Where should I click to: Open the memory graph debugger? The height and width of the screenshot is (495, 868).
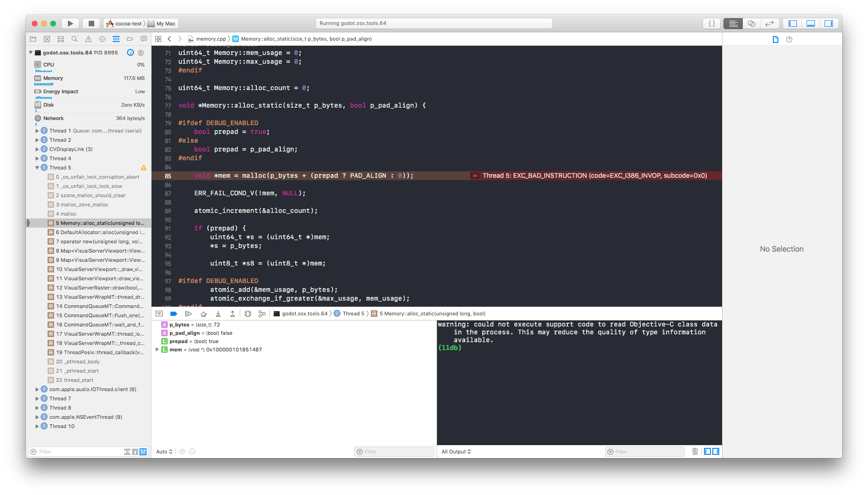(x=262, y=314)
